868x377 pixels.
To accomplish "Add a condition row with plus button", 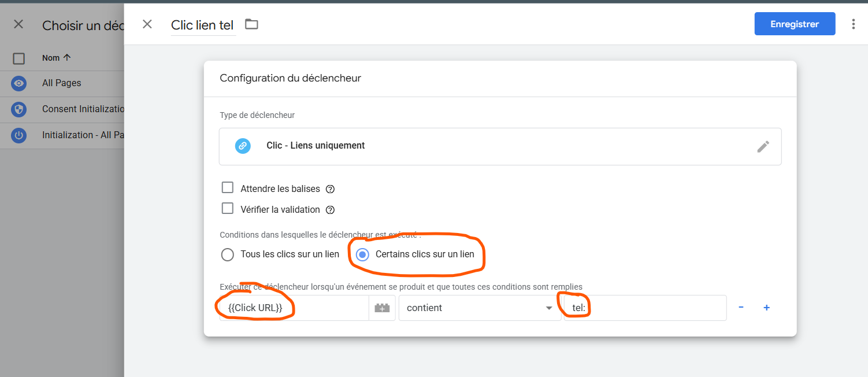I will coord(766,308).
